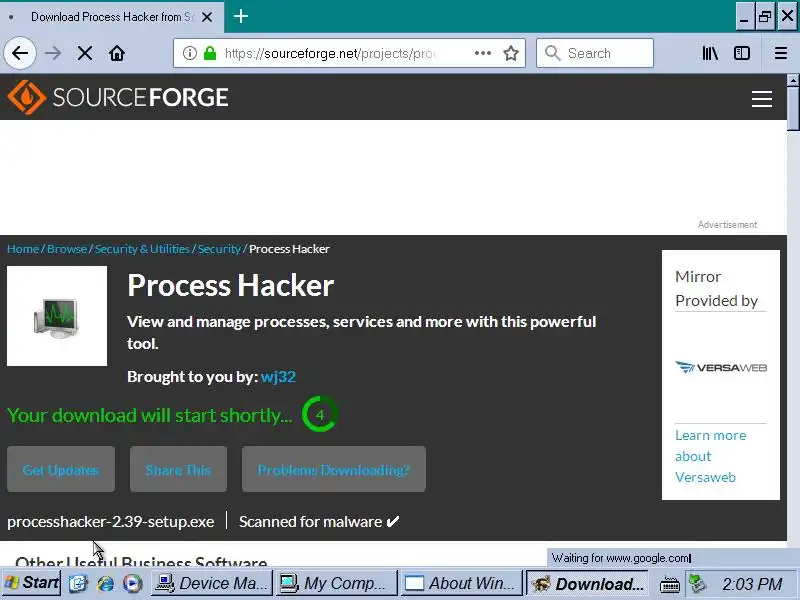800x600 pixels.
Task: Click the vertical scrollbar thumb
Action: pos(793,108)
